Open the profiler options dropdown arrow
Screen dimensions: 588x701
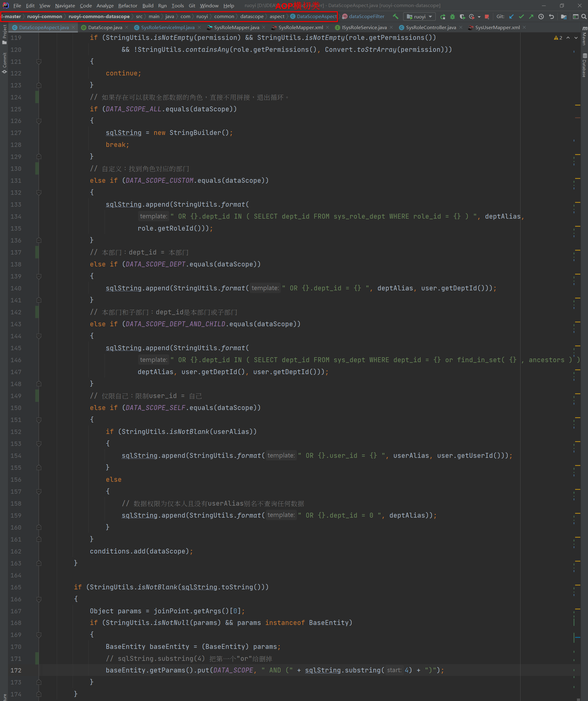click(479, 17)
